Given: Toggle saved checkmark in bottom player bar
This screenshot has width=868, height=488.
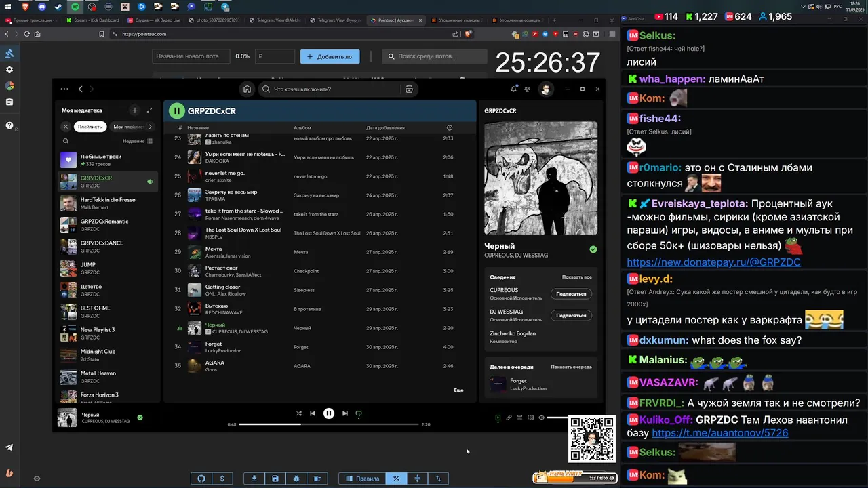Looking at the screenshot, I should point(140,418).
